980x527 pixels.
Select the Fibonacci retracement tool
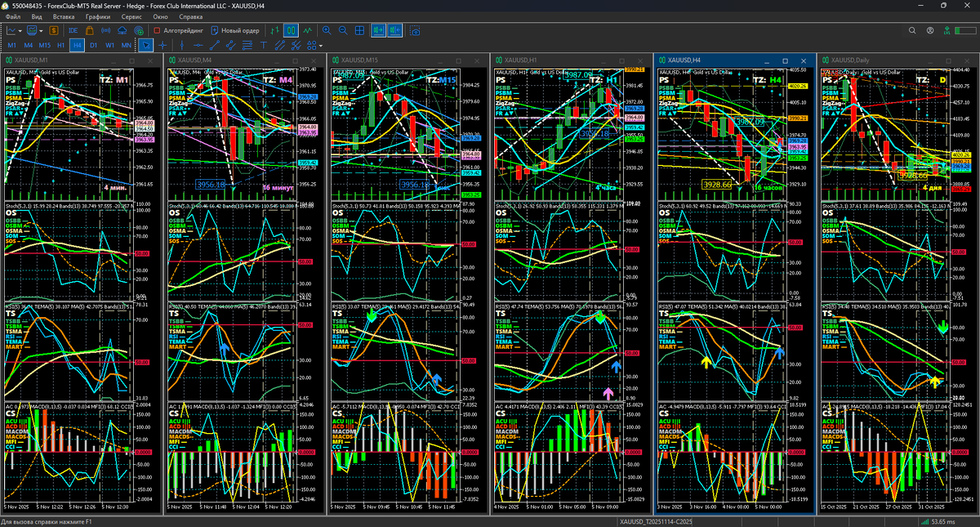coord(247,45)
